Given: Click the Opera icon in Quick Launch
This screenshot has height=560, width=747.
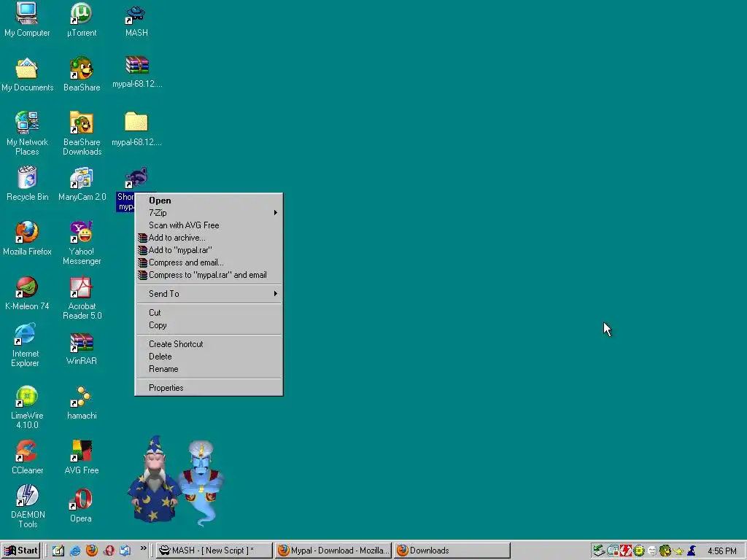Looking at the screenshot, I should (109, 551).
